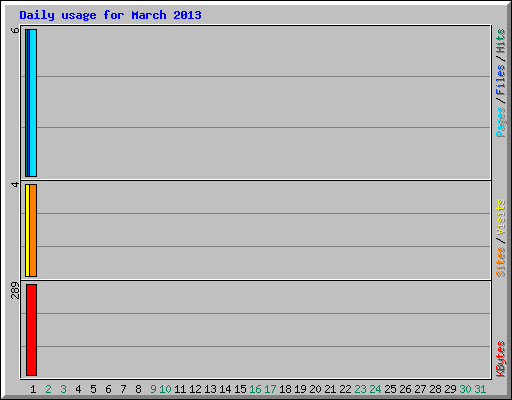This screenshot has width=512, height=400.
Task: Click the green day 24 axis label
Action: [x=375, y=389]
